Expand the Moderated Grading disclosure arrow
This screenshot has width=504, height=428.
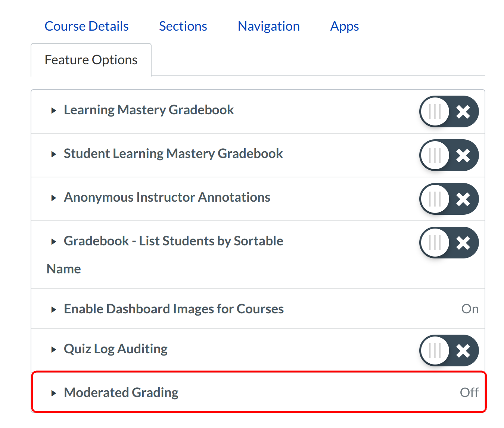point(54,393)
